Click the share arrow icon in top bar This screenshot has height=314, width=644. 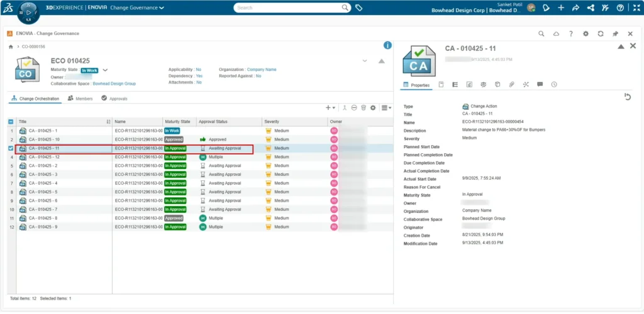575,8
